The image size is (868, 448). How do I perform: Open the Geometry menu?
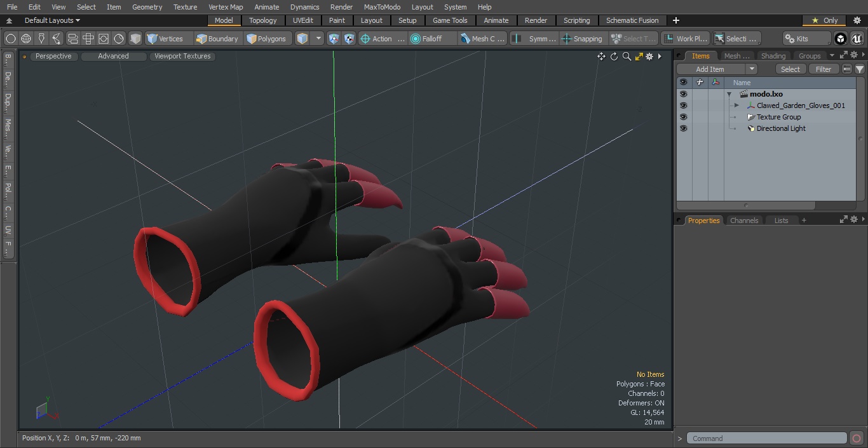[147, 7]
